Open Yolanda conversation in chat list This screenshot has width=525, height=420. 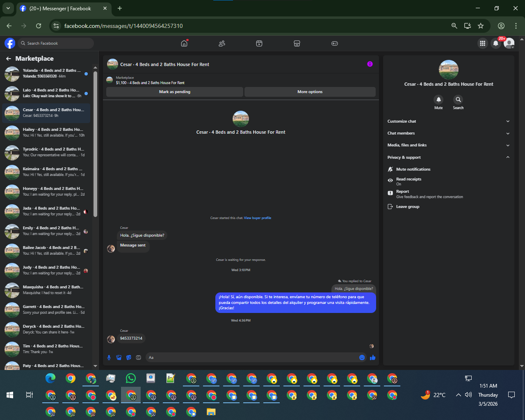(46, 74)
